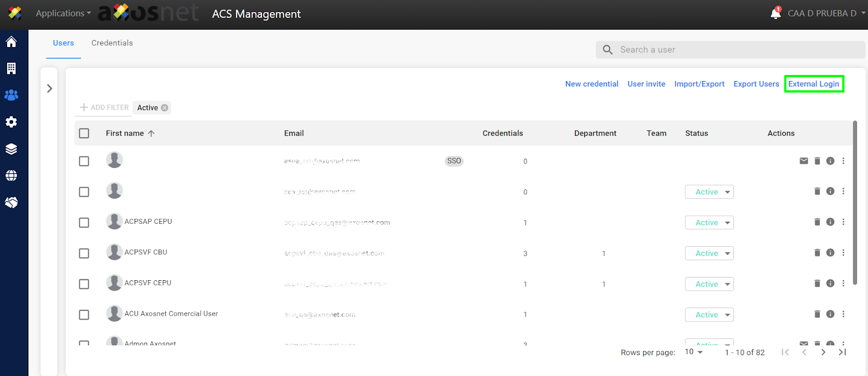This screenshot has height=376, width=868.
Task: Delete the ACPSAP CEPU user
Action: tap(817, 222)
